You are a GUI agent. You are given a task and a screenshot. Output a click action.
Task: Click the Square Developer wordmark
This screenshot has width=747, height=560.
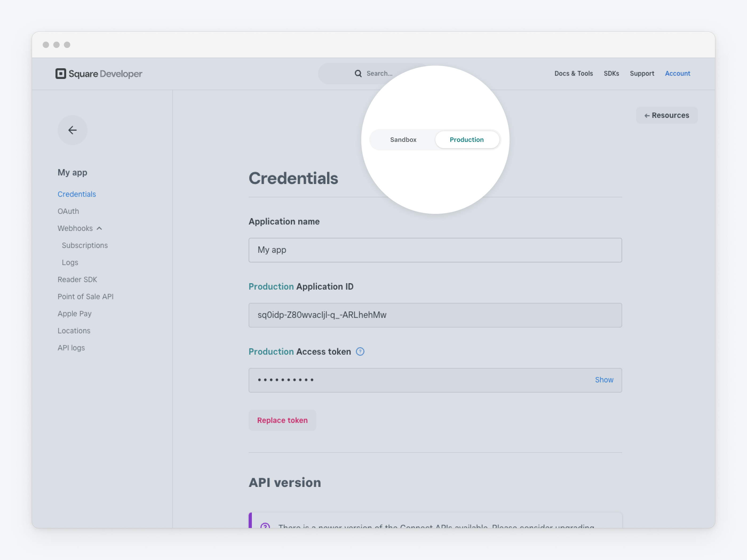coord(105,74)
